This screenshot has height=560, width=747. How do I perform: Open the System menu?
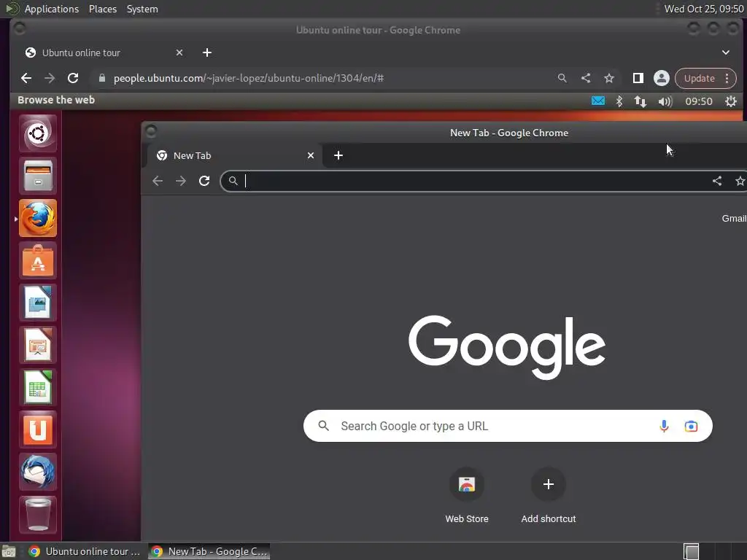142,9
